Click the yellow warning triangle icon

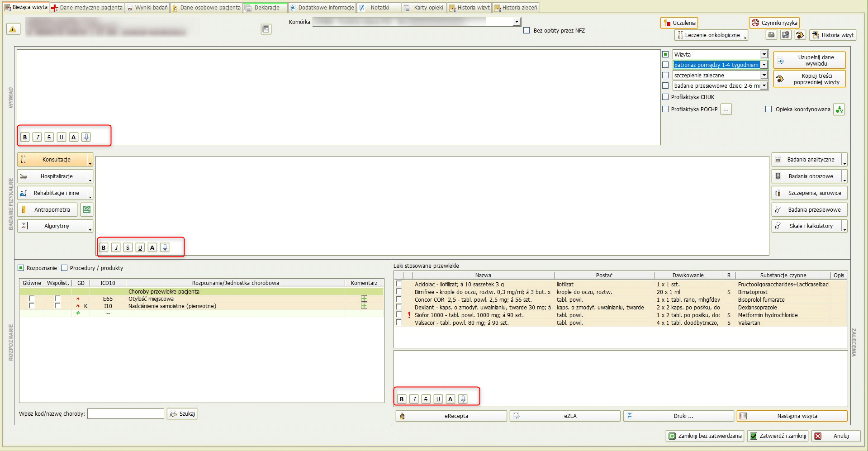(13, 29)
